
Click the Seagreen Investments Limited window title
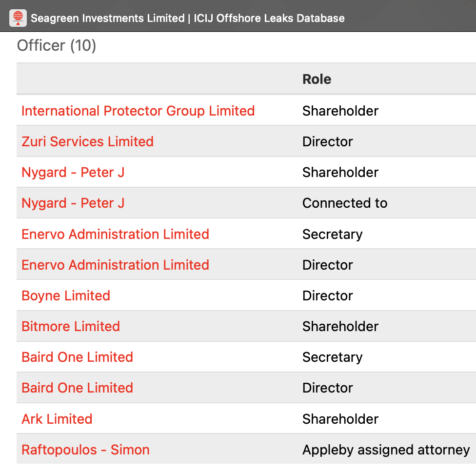tap(187, 19)
